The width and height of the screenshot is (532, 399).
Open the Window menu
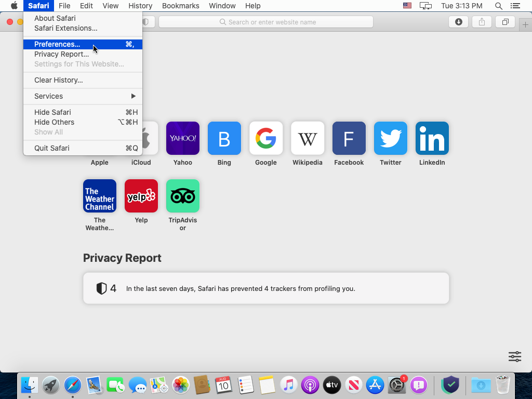click(222, 6)
